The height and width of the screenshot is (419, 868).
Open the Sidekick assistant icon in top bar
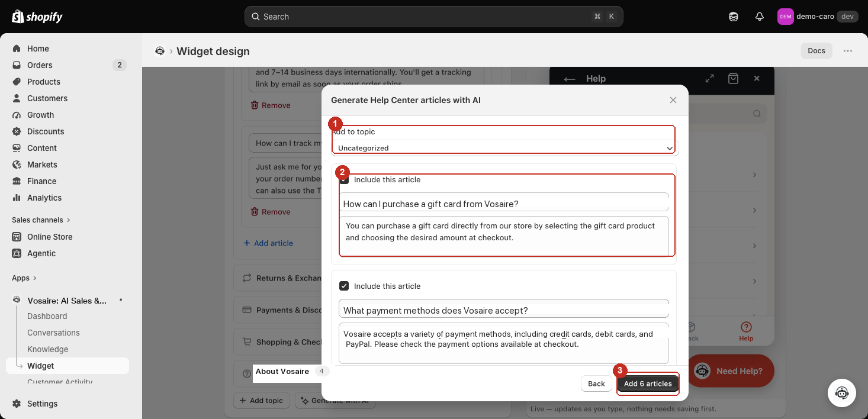coord(734,17)
